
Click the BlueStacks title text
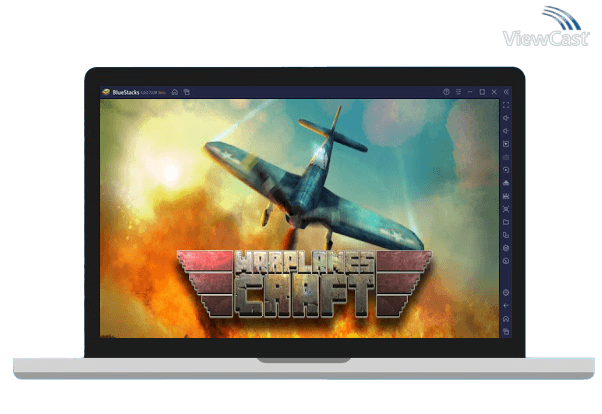point(126,92)
